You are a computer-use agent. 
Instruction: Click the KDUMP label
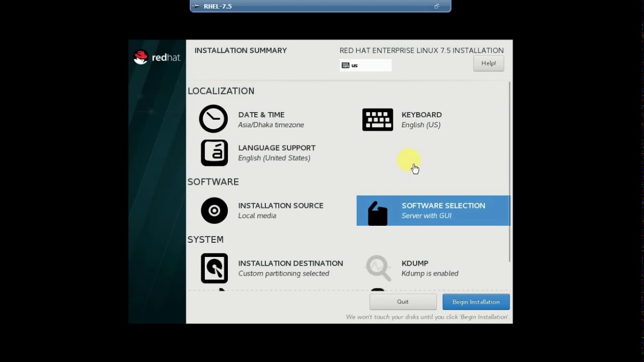point(415,263)
